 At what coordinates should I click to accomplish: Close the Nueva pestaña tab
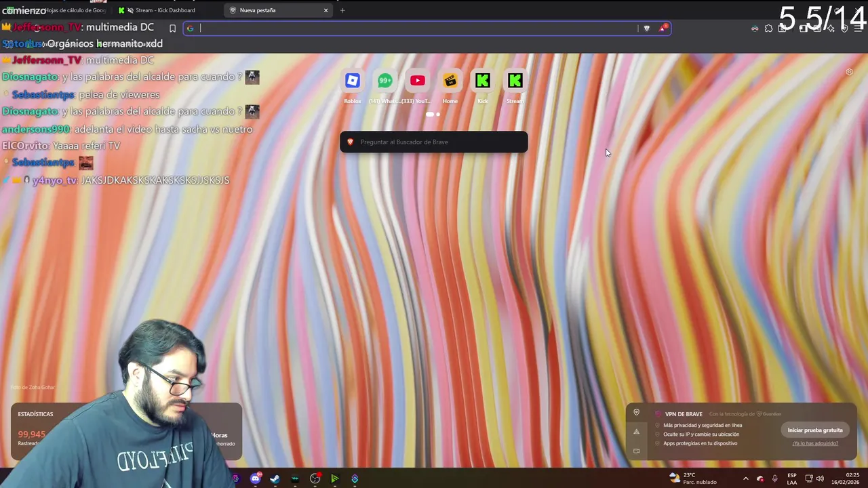tap(325, 10)
